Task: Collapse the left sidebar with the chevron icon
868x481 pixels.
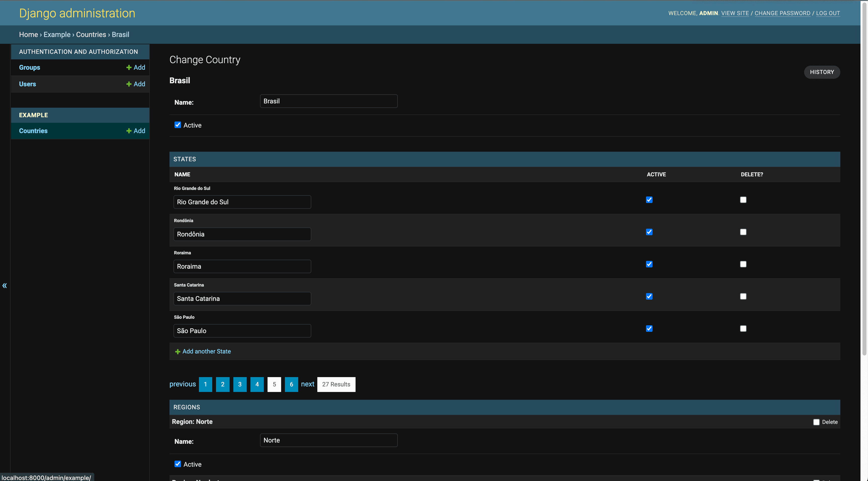Action: pos(4,286)
